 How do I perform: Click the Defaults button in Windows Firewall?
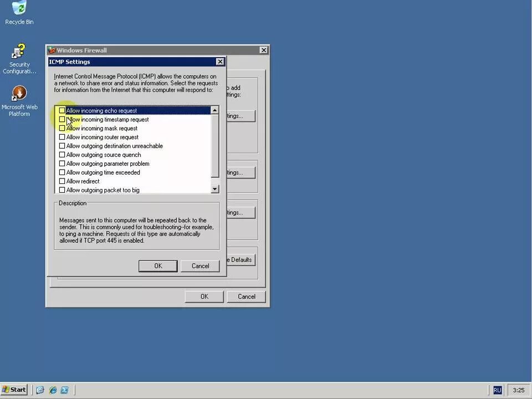[x=241, y=260]
